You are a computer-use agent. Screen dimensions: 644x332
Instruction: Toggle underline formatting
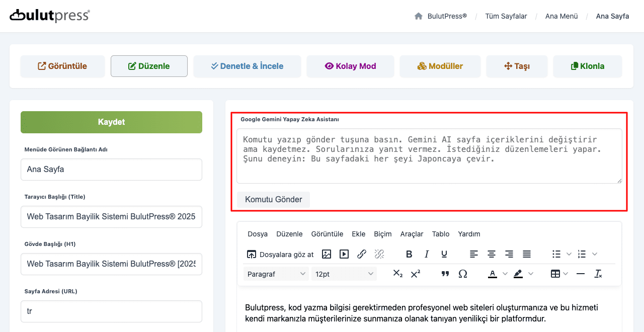pos(444,254)
